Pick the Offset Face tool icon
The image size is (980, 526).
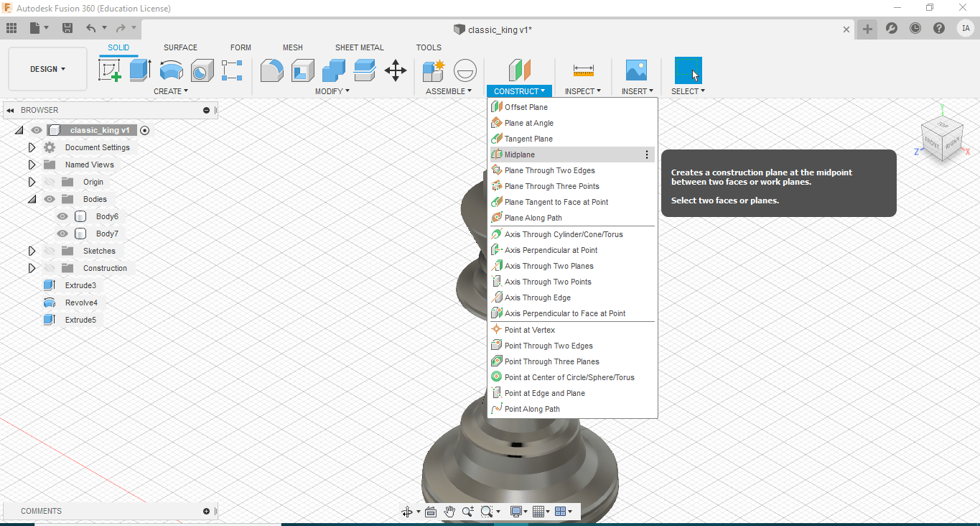coord(365,70)
